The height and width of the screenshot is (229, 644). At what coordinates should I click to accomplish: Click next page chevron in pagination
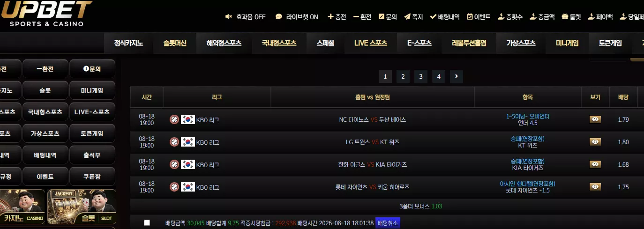tap(456, 76)
